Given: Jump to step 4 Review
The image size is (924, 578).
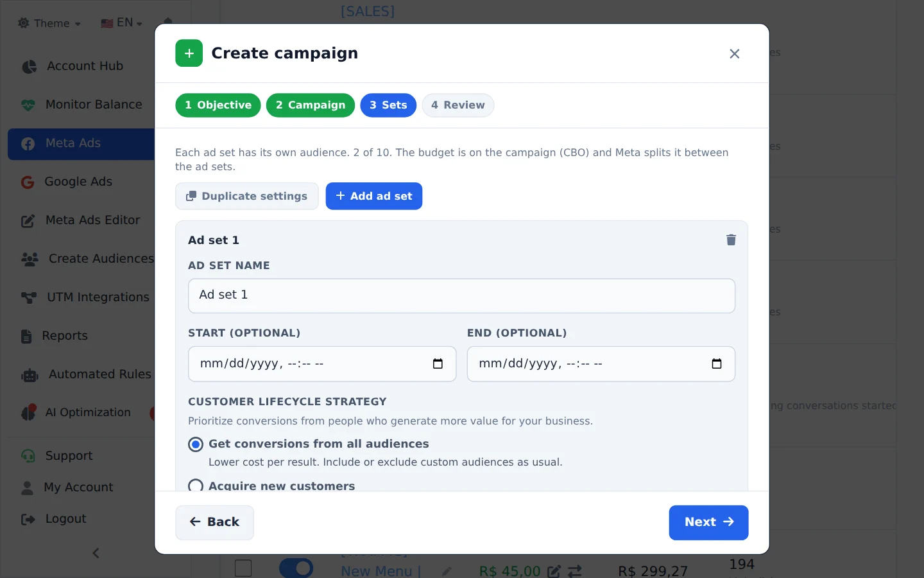Looking at the screenshot, I should [458, 105].
